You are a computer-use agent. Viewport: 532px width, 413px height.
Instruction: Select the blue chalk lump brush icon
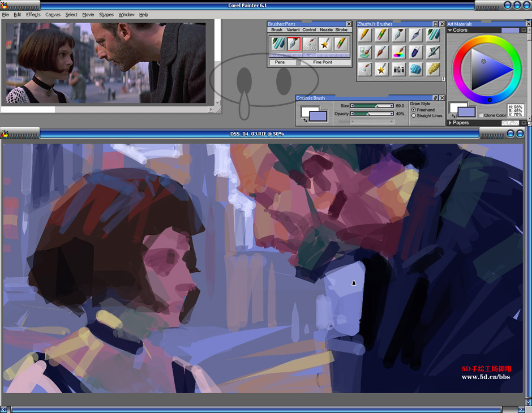416,70
